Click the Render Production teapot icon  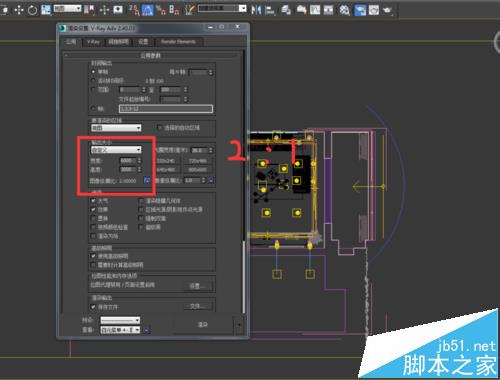[387, 10]
